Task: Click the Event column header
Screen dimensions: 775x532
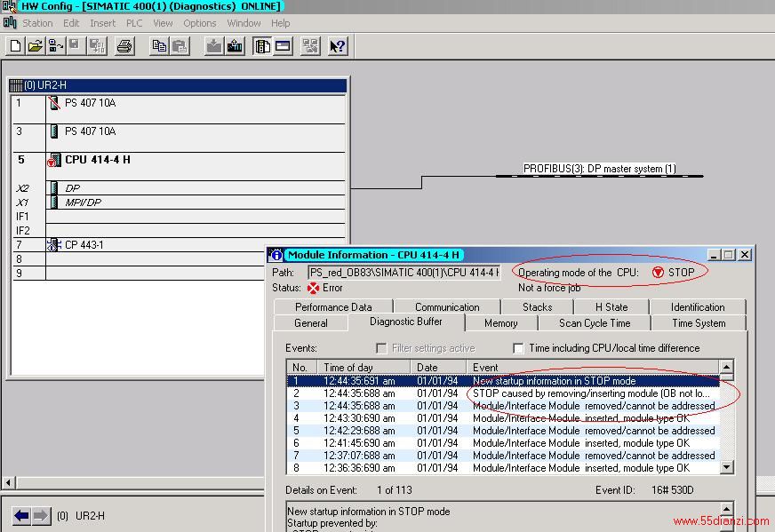Action: pyautogui.click(x=593, y=368)
